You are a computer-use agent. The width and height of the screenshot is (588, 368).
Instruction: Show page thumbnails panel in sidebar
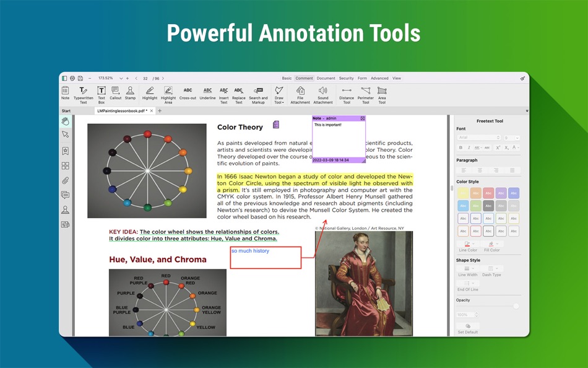click(65, 165)
